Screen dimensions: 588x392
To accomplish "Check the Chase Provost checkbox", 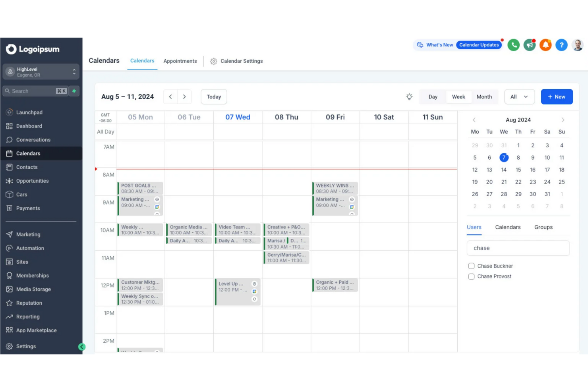I will [x=471, y=276].
